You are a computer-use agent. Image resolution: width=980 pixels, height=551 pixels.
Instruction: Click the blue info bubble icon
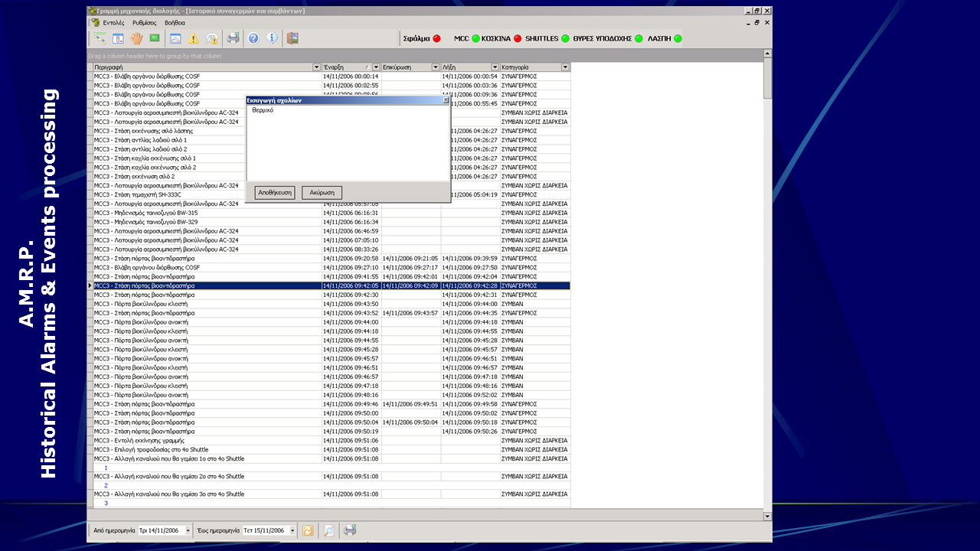pos(272,38)
